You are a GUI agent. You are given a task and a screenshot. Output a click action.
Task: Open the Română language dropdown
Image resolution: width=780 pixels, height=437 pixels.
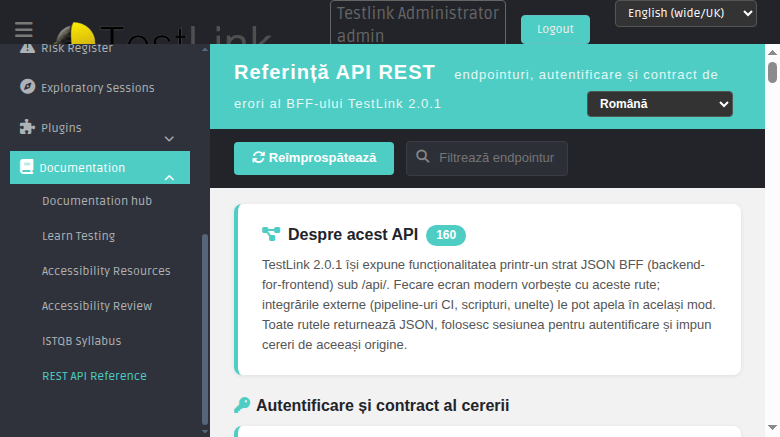(660, 104)
